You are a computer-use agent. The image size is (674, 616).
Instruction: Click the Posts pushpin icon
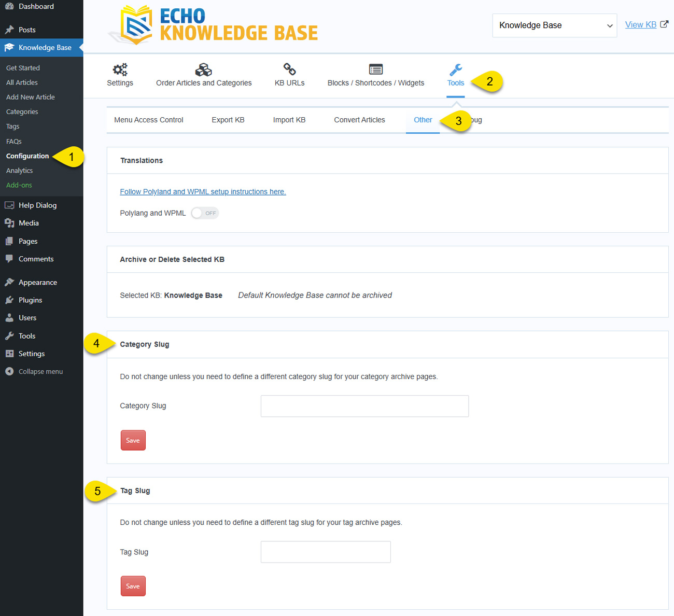9,30
